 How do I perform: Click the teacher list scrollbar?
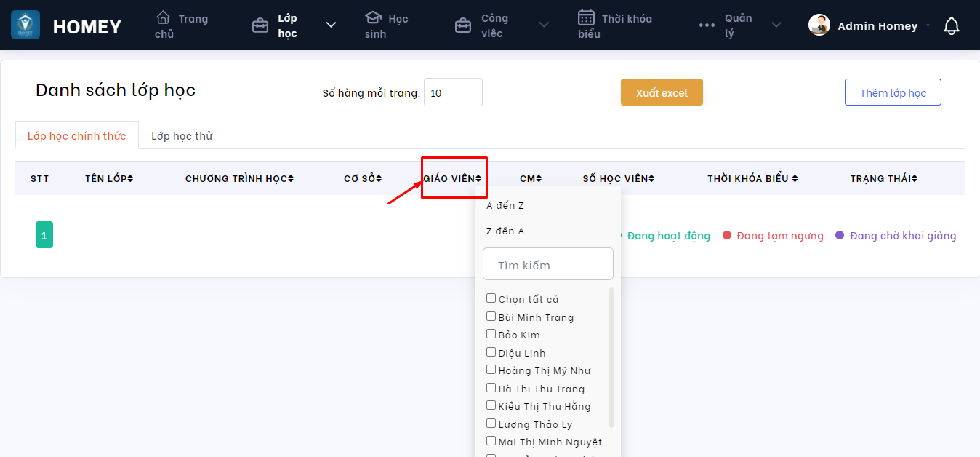[x=611, y=357]
